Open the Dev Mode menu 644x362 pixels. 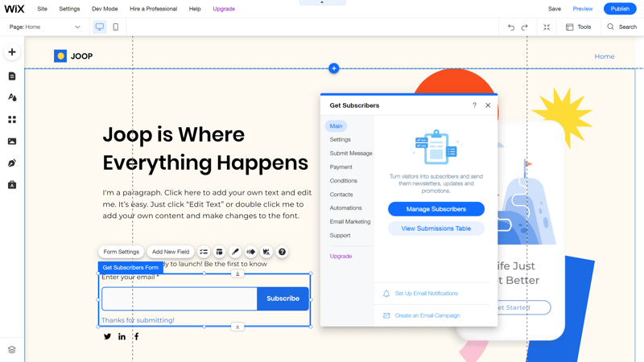(105, 9)
